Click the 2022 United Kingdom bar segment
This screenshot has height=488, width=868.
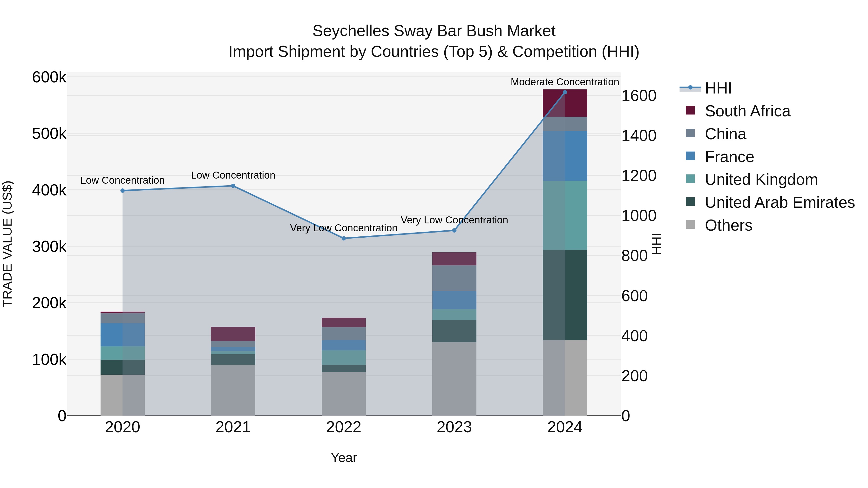point(344,358)
